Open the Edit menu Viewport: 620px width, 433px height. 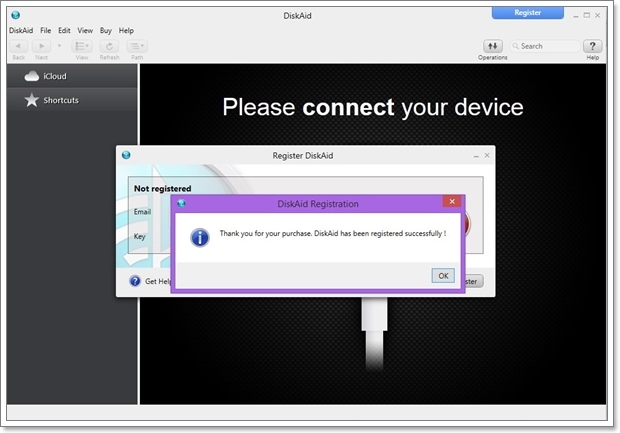pos(64,30)
